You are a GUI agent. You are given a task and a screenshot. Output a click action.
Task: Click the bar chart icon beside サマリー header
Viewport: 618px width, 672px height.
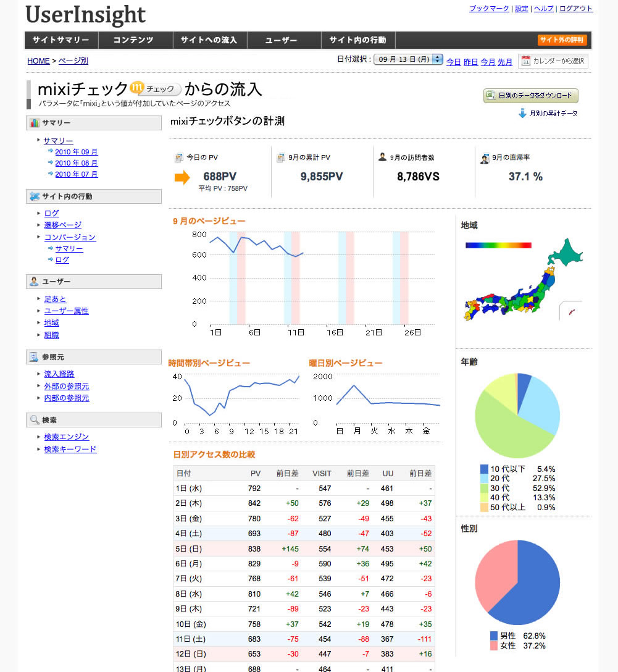34,123
